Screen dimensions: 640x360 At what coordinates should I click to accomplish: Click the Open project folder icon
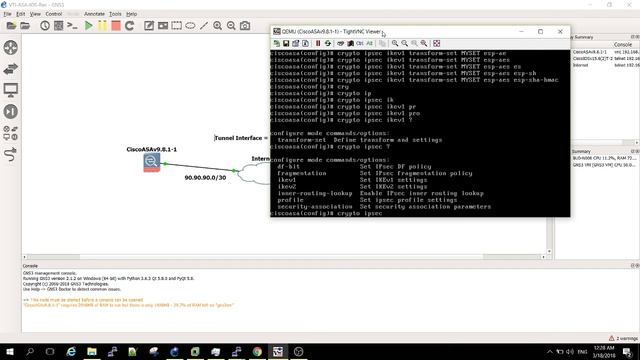click(25, 26)
